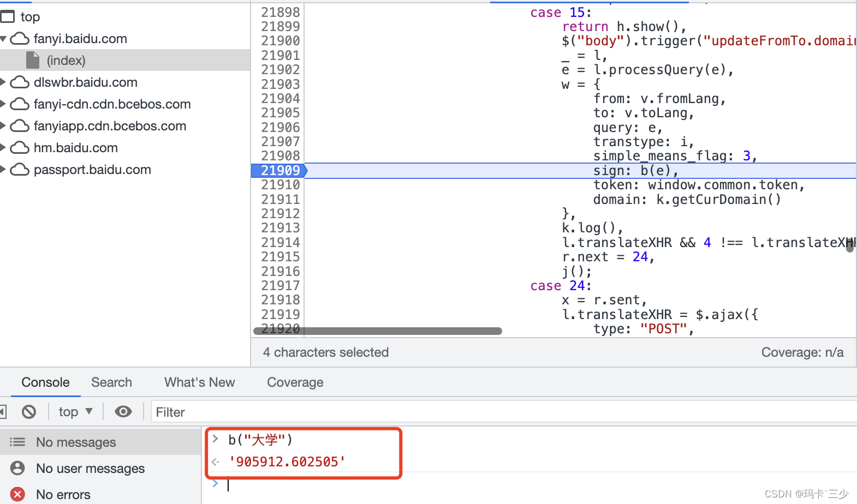Click the 'token: window.common.token,' code line

(x=699, y=185)
